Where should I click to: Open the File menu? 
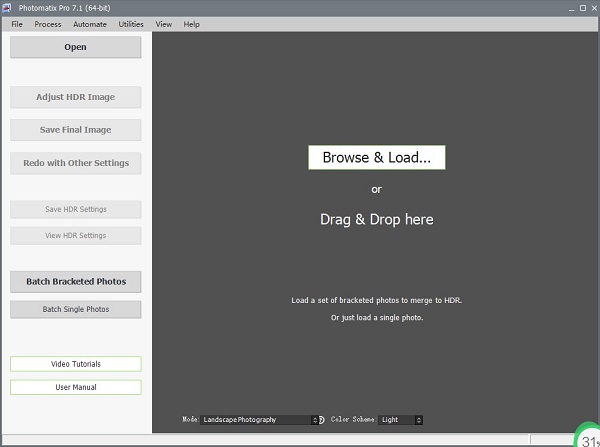pos(17,24)
